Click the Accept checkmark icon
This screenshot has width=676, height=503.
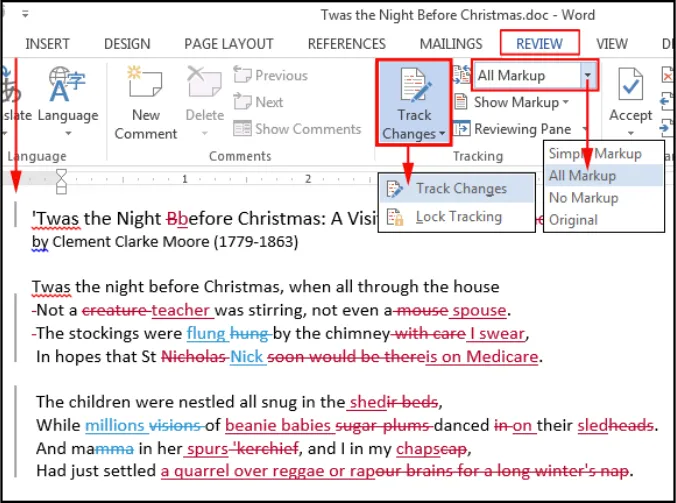[x=631, y=84]
